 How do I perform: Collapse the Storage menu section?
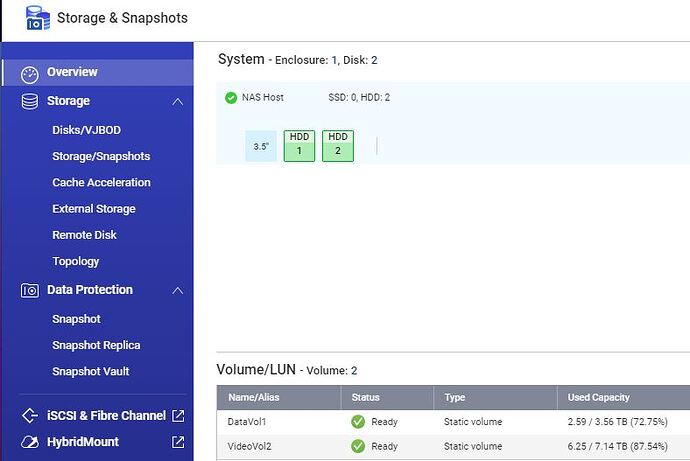(x=178, y=101)
